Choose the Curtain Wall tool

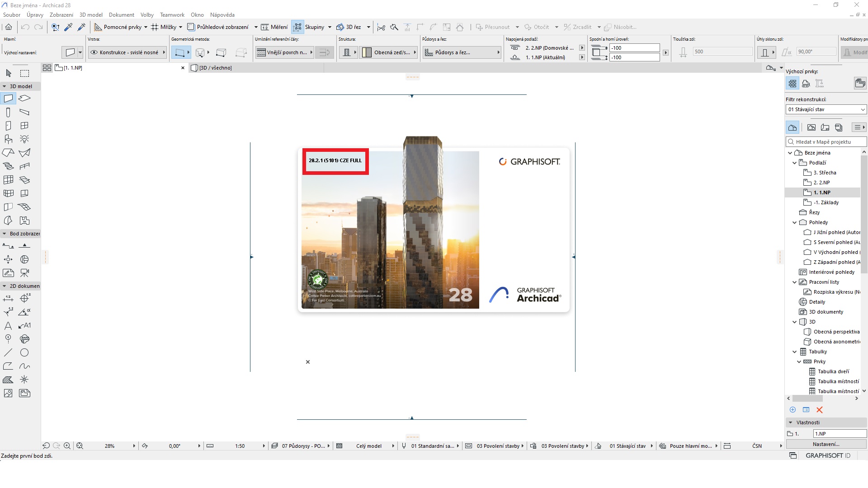9,180
